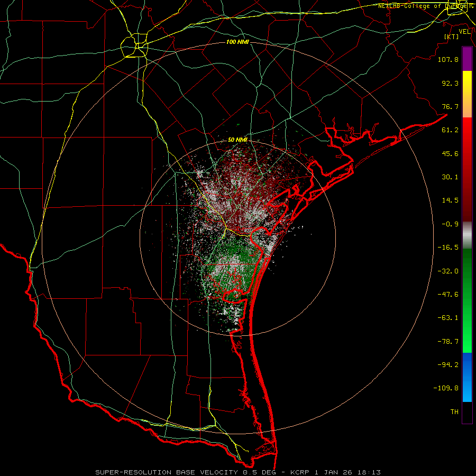476x476 pixels.
Task: Click the blue segment of the color bar
Action: click(x=467, y=377)
